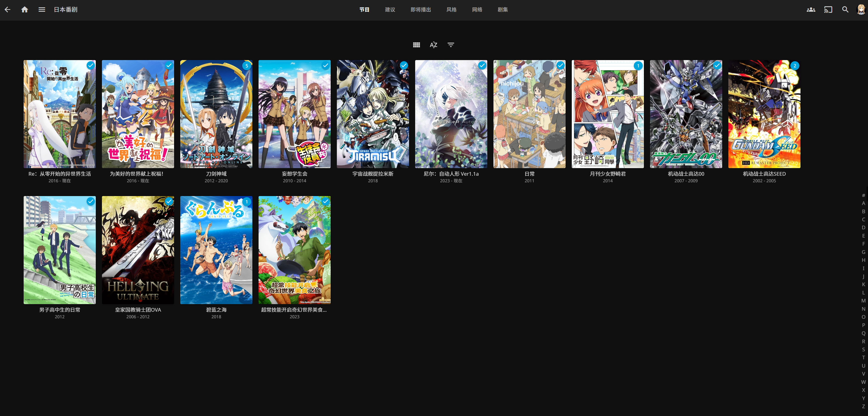Image resolution: width=868 pixels, height=416 pixels.
Task: Switch to the 建议 tab
Action: click(390, 9)
